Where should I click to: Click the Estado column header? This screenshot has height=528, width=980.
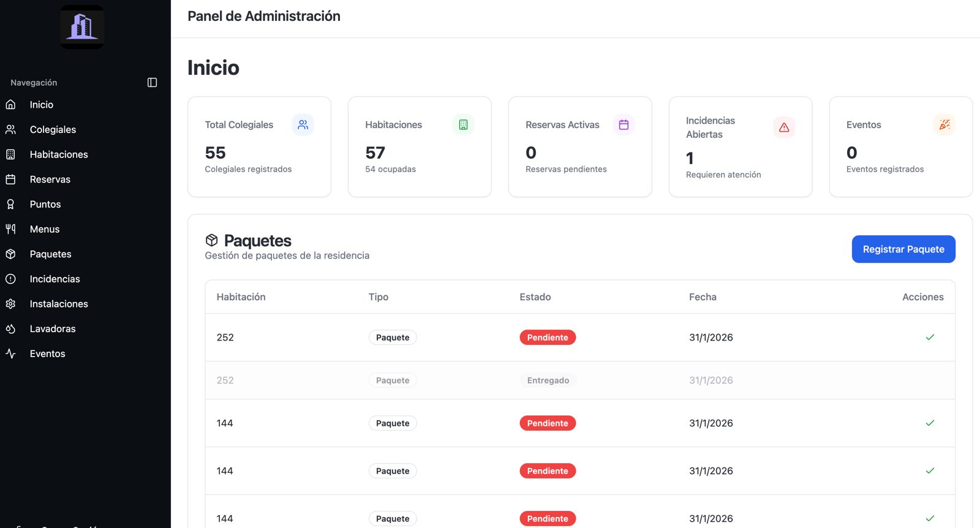(535, 297)
